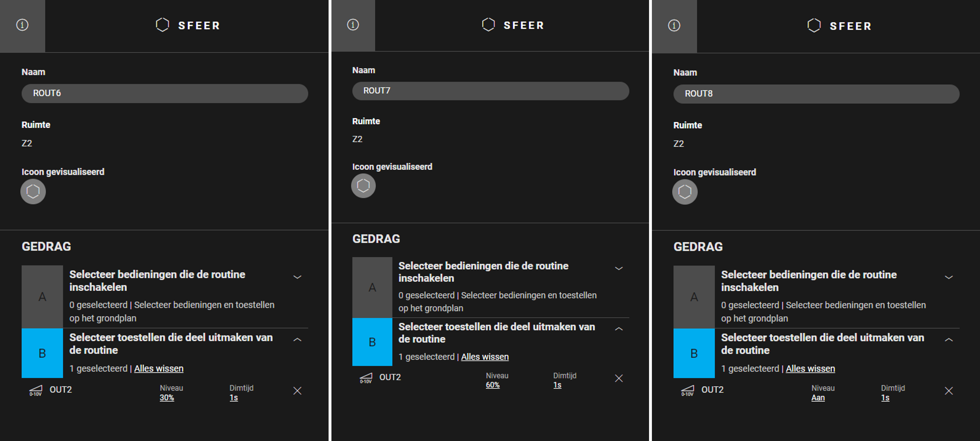Collapse section B chevron in ROUT6
980x441 pixels.
298,339
